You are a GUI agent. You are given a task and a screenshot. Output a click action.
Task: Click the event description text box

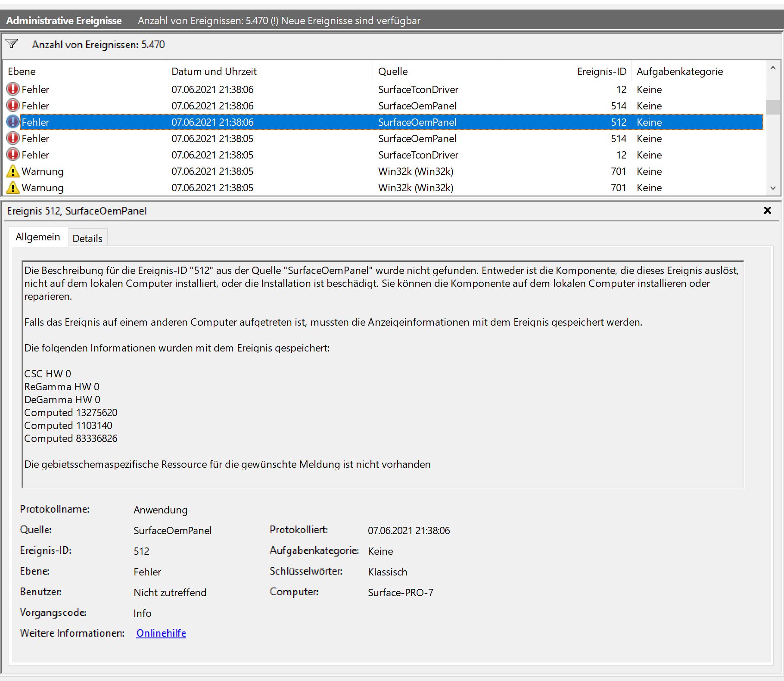point(383,374)
